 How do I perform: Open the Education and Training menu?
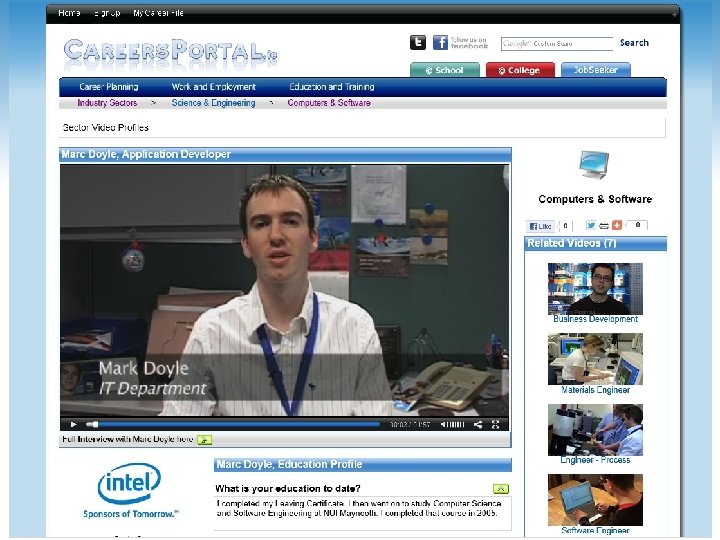[x=332, y=87]
